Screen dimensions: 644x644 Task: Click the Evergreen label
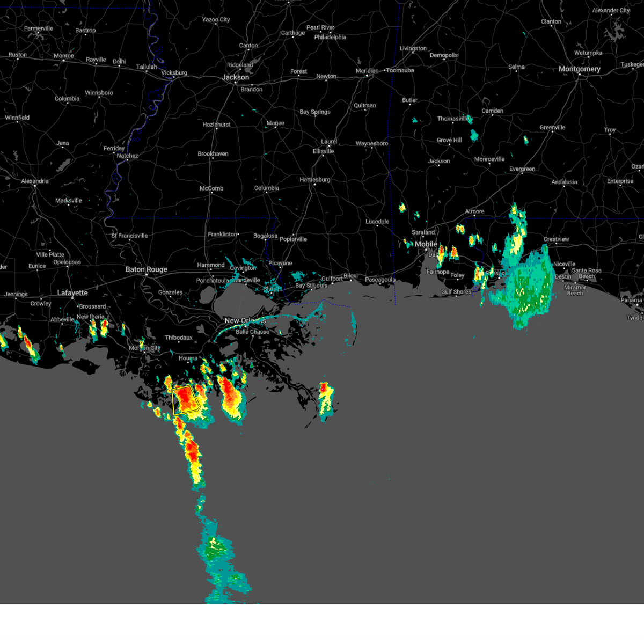(522, 169)
